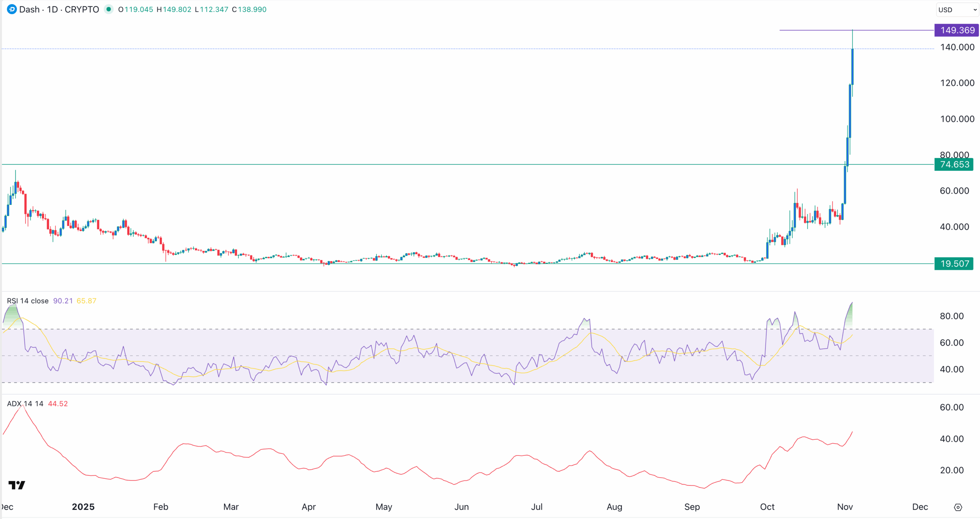Click the 40.000 price axis label
The height and width of the screenshot is (519, 980).
954,227
